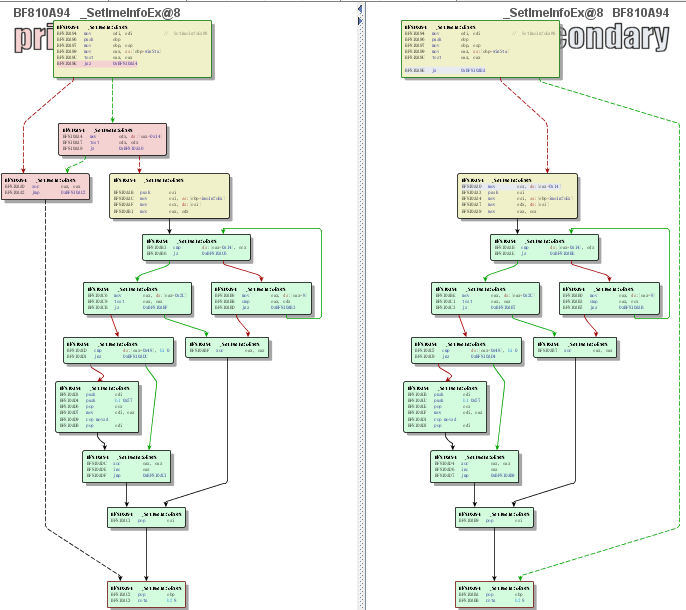Screen dimensions: 686x610
Task: Select the secondary pane's _SetImeInfoEx@8 title
Action: [553, 11]
